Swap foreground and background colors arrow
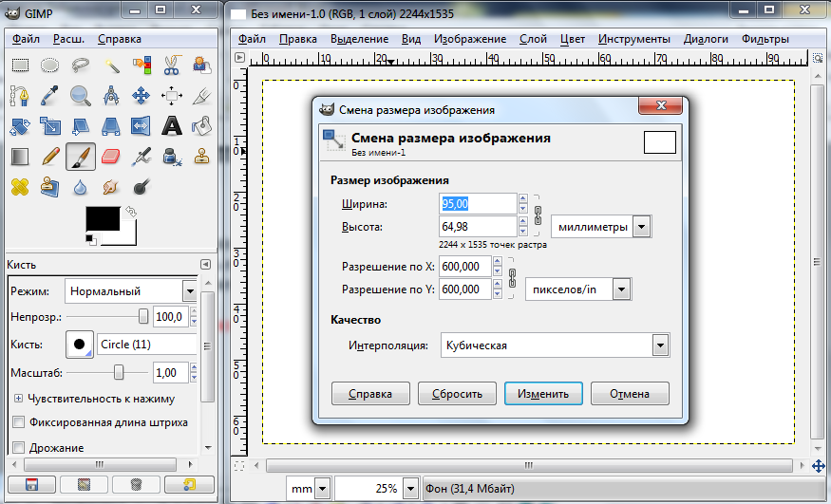831x504 pixels. pyautogui.click(x=131, y=213)
